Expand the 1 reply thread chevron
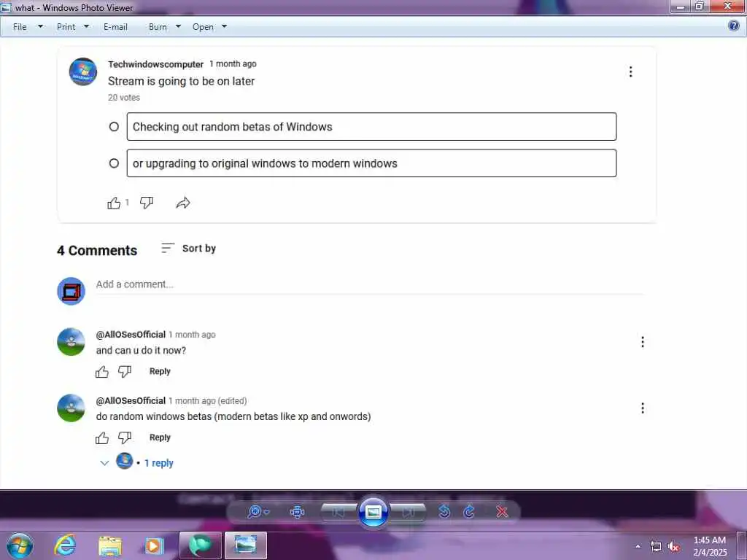The height and width of the screenshot is (560, 747). click(x=104, y=463)
